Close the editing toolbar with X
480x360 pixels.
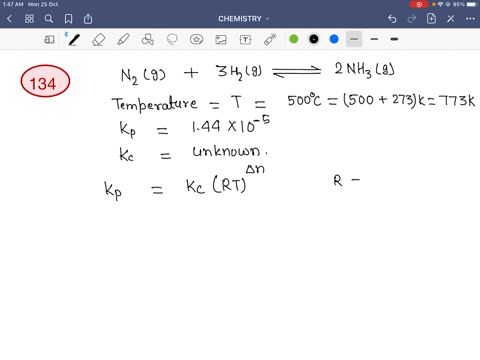(x=451, y=19)
